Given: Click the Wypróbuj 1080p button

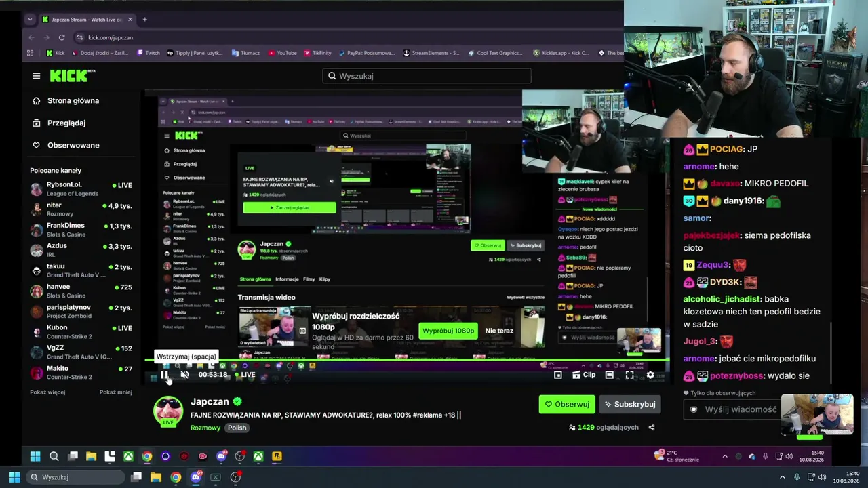Looking at the screenshot, I should (x=448, y=331).
